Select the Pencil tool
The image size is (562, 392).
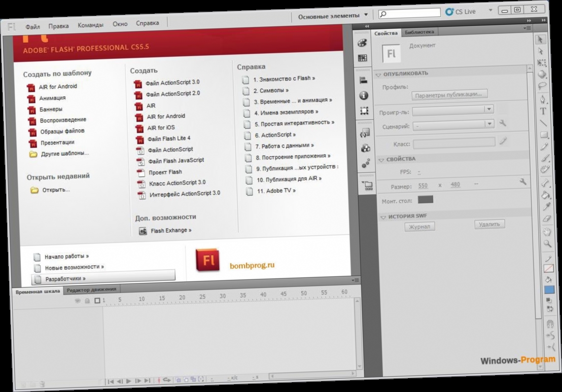tap(544, 146)
